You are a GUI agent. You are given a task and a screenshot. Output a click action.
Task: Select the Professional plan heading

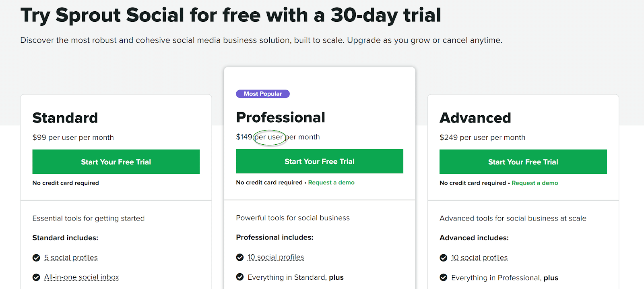[x=280, y=117]
